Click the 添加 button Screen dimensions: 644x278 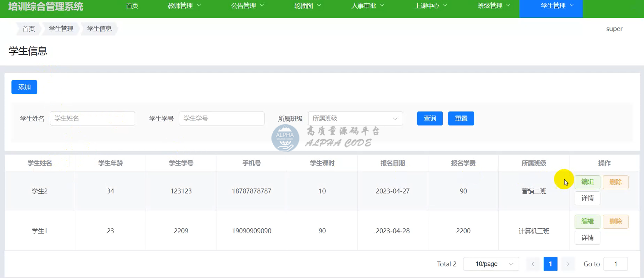tap(24, 87)
